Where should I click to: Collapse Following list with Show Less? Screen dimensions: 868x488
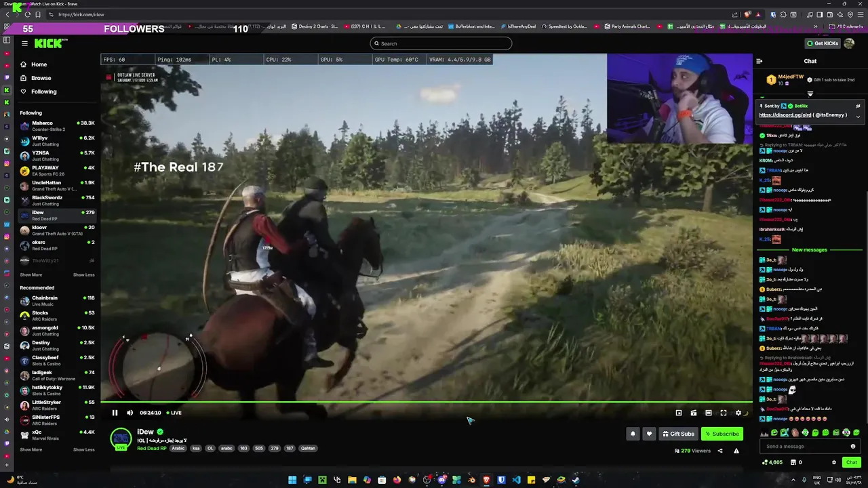(x=83, y=274)
